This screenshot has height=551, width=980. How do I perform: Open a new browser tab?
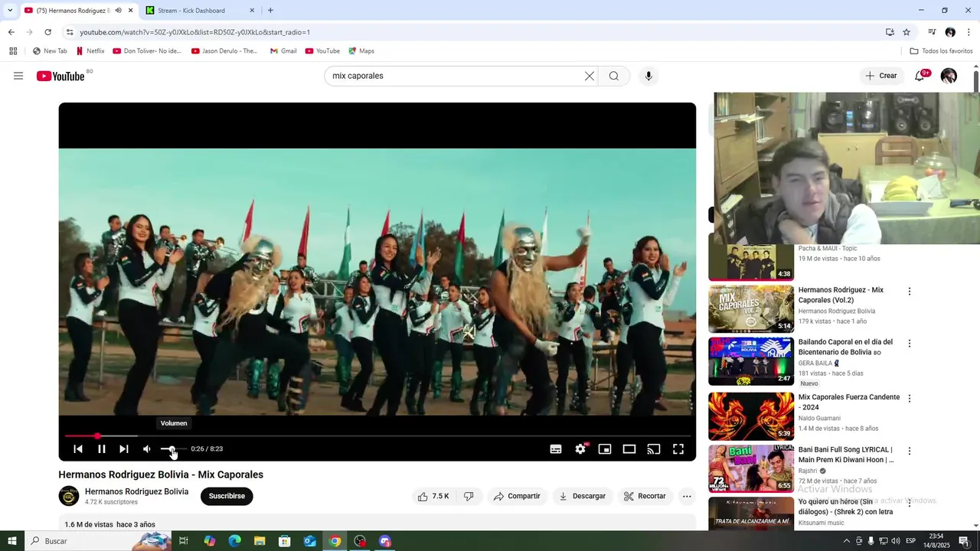pos(270,11)
